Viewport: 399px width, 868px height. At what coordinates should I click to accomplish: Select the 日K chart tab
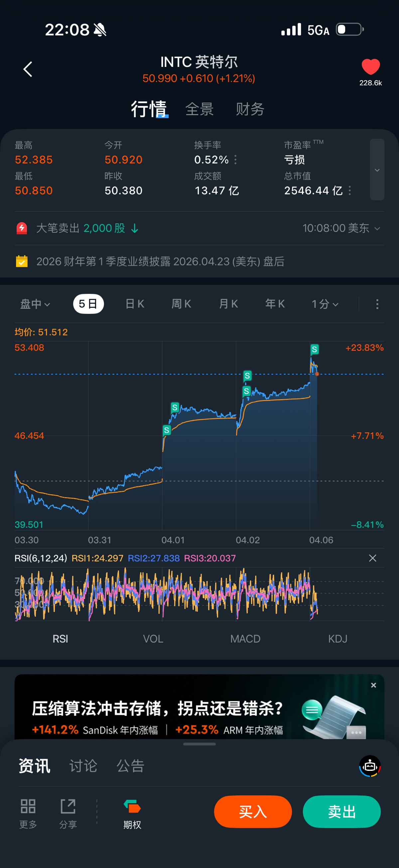point(135,304)
